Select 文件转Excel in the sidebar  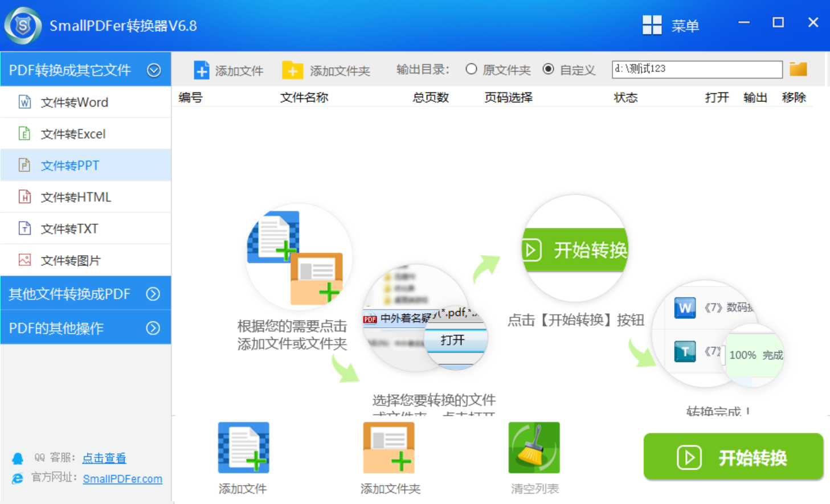tap(85, 134)
